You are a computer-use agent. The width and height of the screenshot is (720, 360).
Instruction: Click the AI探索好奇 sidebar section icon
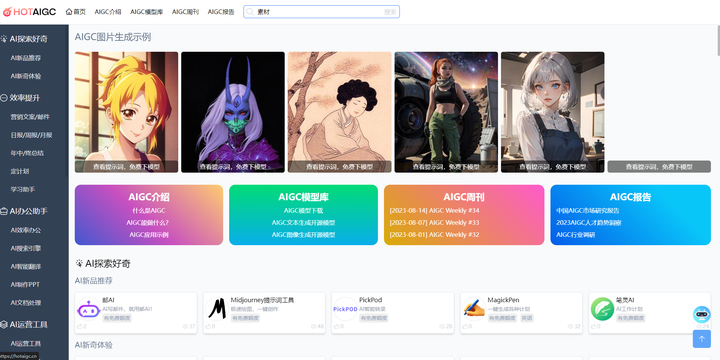click(x=4, y=39)
